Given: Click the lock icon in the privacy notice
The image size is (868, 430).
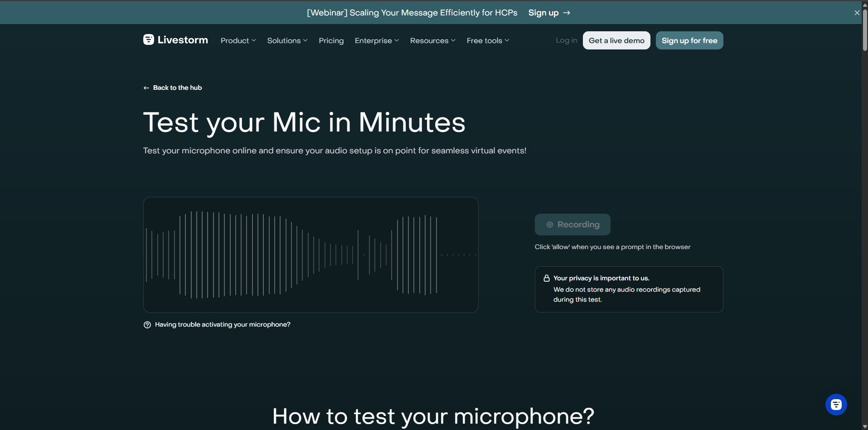Looking at the screenshot, I should click(547, 278).
